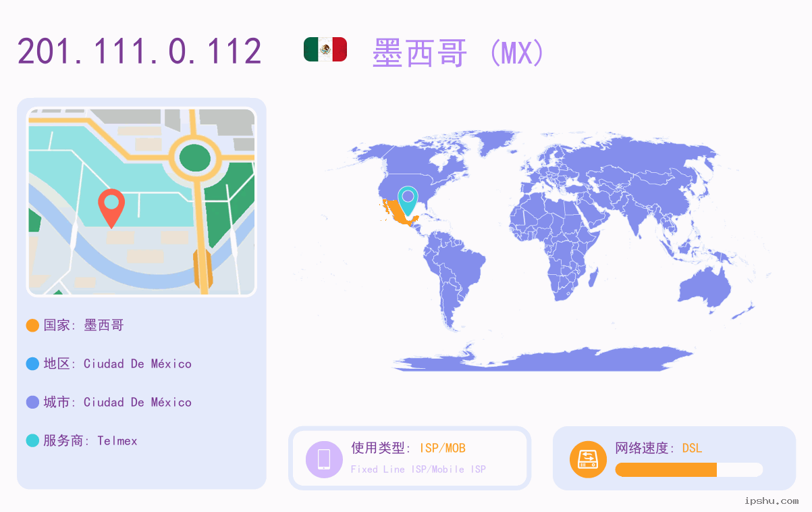The width and height of the screenshot is (812, 512).
Task: Click the teal dot beside 服务商
Action: pos(32,441)
